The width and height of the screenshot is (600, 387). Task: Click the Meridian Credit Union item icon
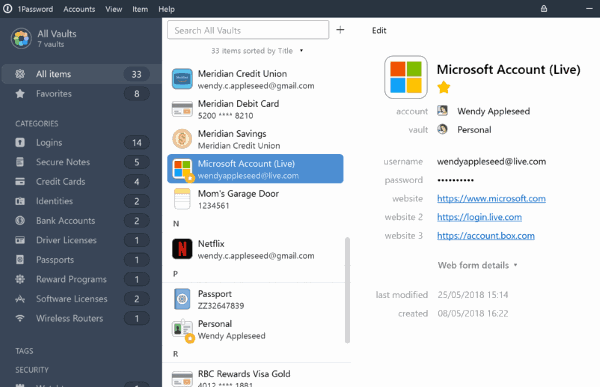click(x=182, y=79)
